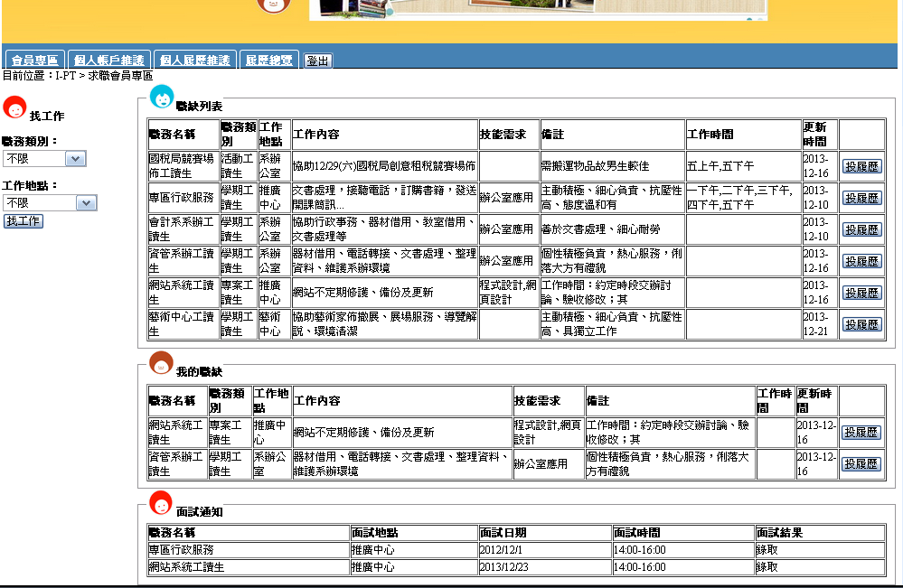Screen dimensions: 903x588
Task: Switch to the 會員專區 tab
Action: [x=35, y=61]
